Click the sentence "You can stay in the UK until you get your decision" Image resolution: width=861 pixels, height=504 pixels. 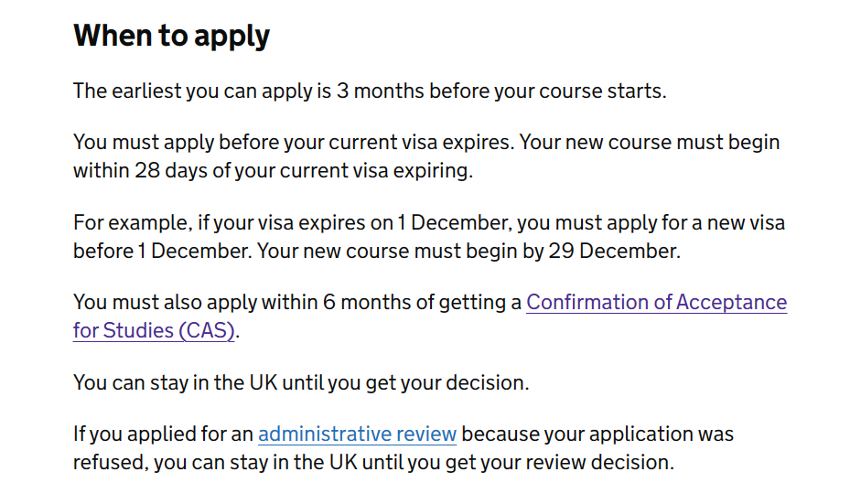coord(301,382)
